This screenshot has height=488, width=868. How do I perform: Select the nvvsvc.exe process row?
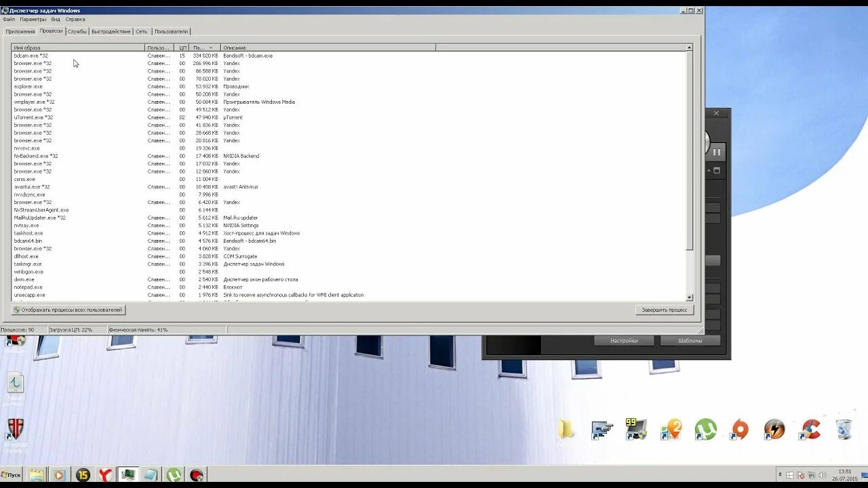tap(349, 148)
